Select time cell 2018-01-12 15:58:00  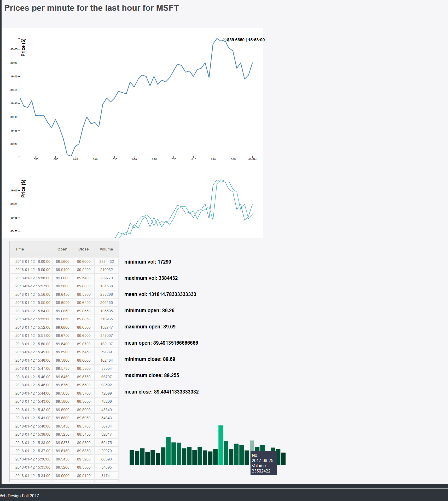point(33,278)
